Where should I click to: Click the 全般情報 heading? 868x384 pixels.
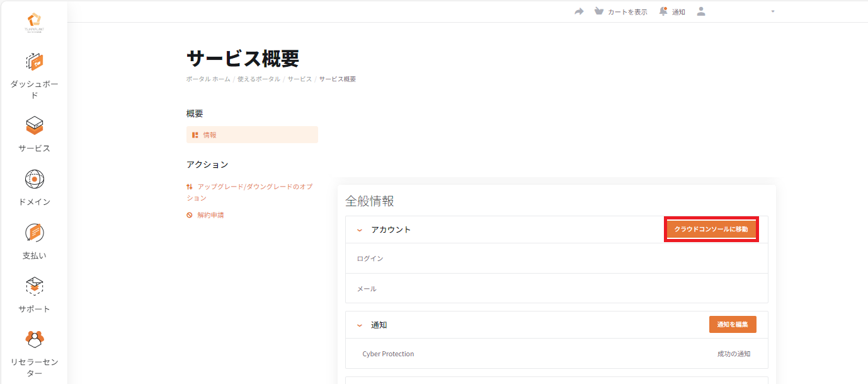pos(370,201)
